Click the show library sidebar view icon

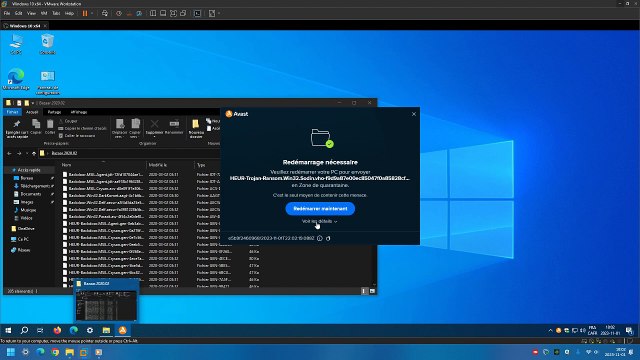coord(153,13)
